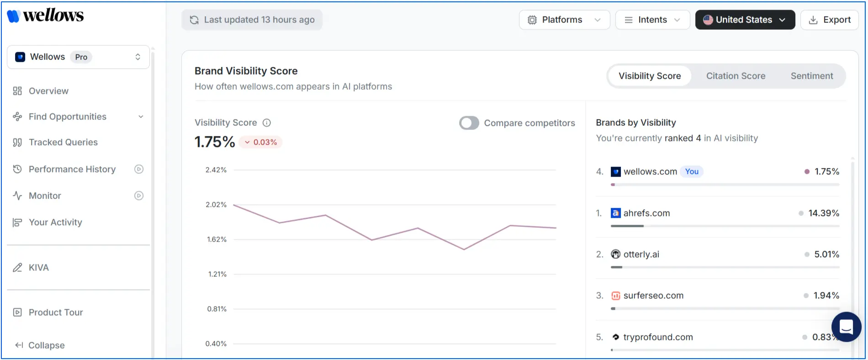Viewport: 868px width, 360px height.
Task: Click the Wellows workspace square icon
Action: 20,57
